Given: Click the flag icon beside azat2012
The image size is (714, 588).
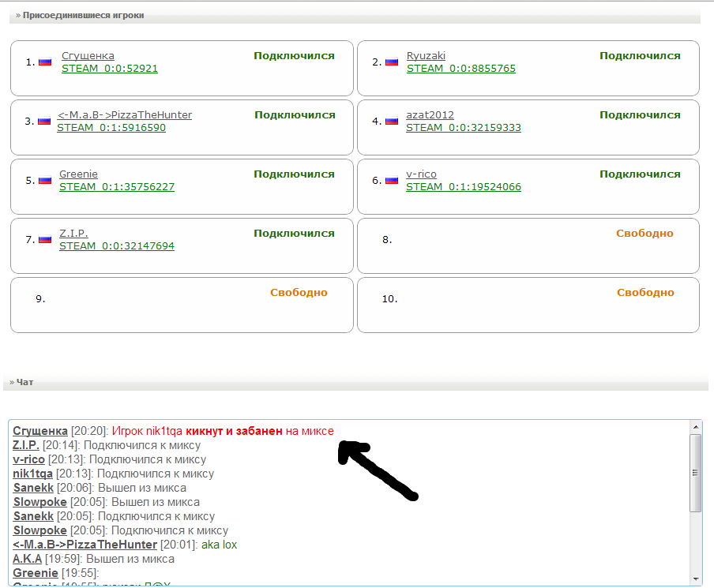Looking at the screenshot, I should (392, 121).
